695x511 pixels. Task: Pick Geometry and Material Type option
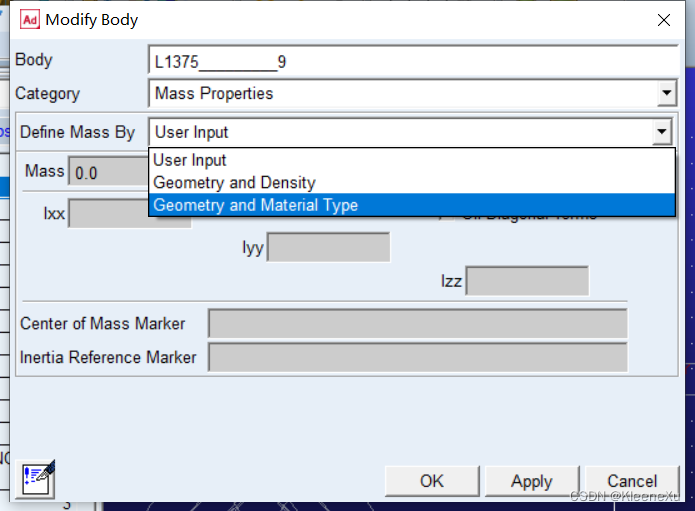(255, 205)
